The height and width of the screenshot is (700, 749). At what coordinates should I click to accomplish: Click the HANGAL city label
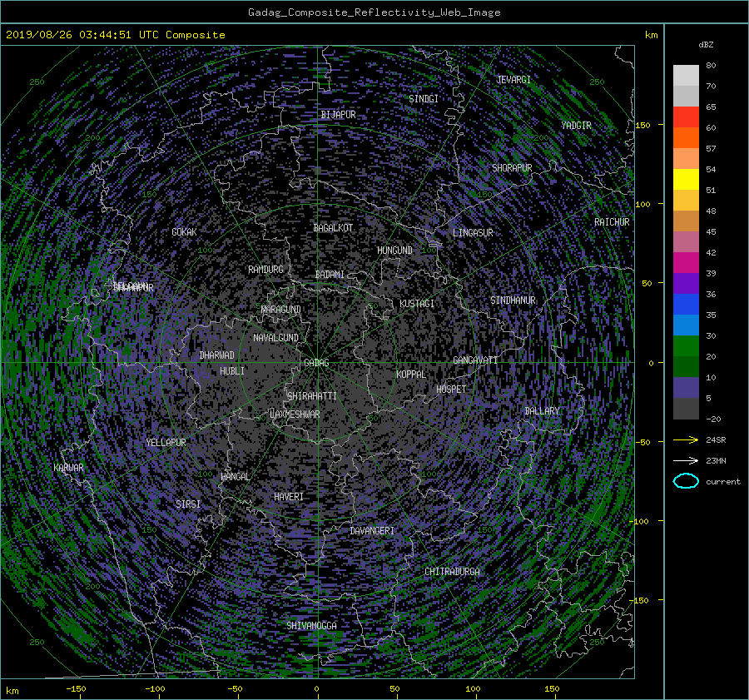pos(235,477)
